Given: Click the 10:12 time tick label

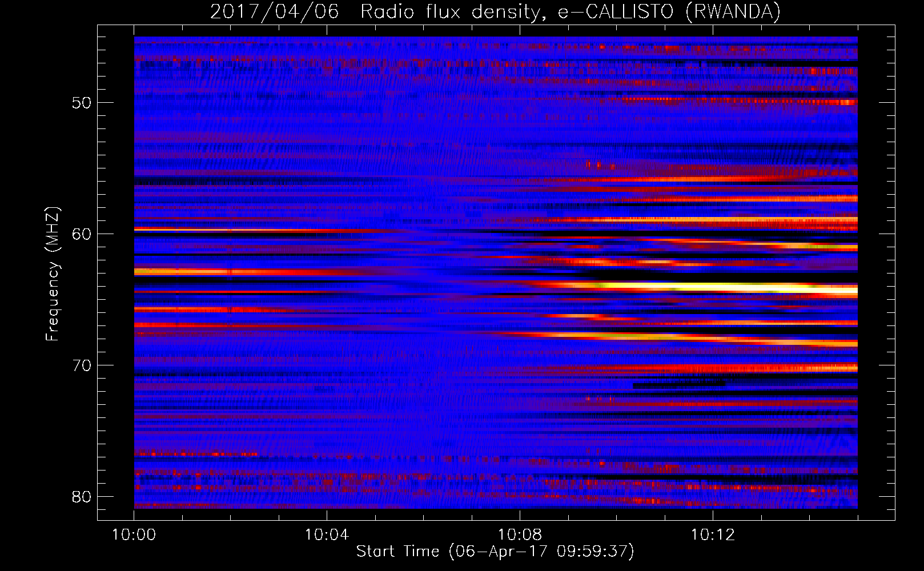Looking at the screenshot, I should tap(713, 535).
